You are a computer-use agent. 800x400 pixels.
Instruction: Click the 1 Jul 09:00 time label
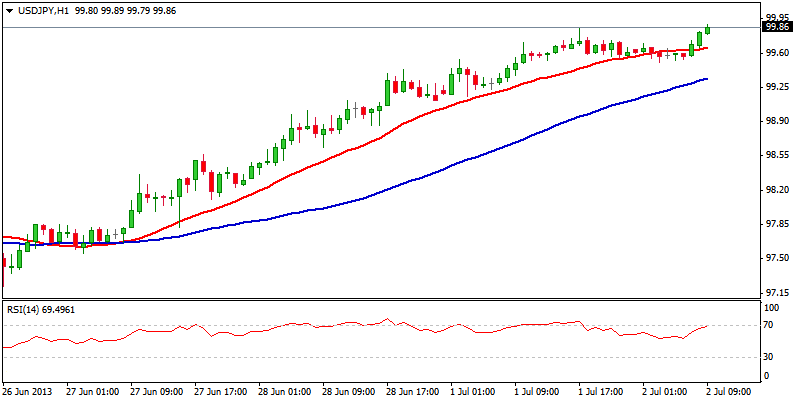[539, 392]
